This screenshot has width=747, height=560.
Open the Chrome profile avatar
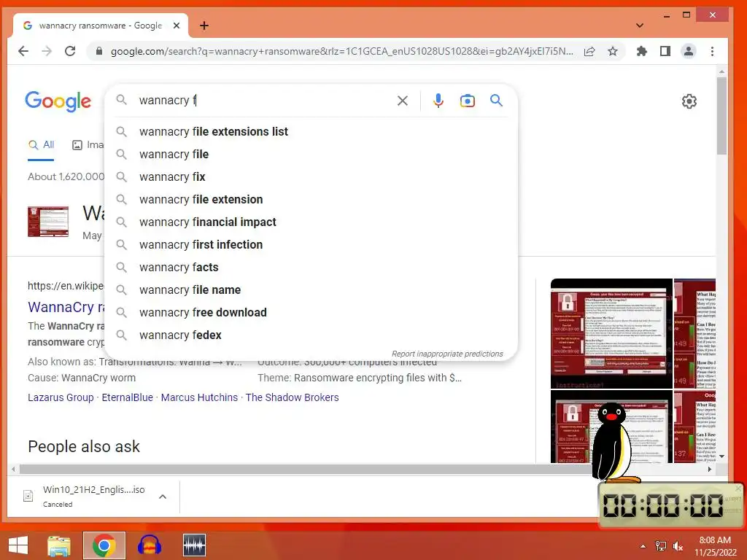coord(689,51)
